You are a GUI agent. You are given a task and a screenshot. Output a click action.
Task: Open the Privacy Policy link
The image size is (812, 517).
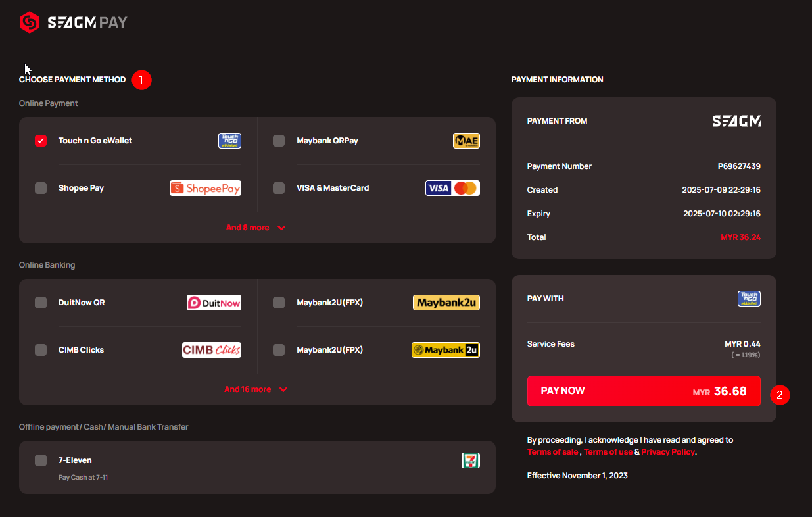coord(668,452)
